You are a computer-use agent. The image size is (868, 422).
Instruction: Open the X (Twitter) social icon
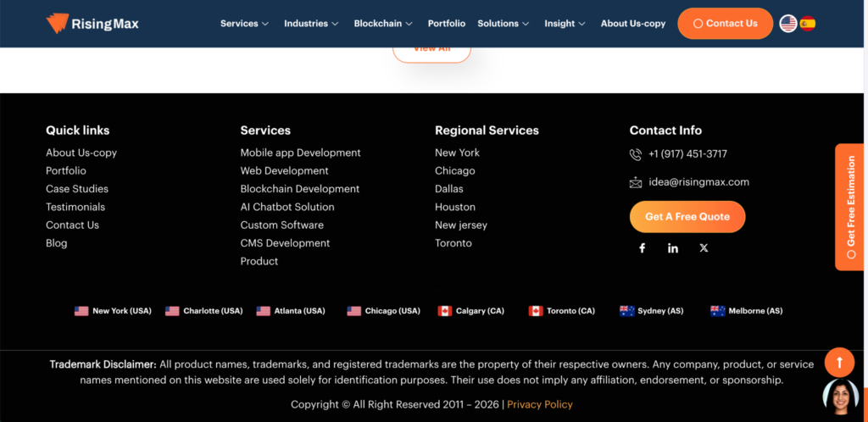[704, 248]
